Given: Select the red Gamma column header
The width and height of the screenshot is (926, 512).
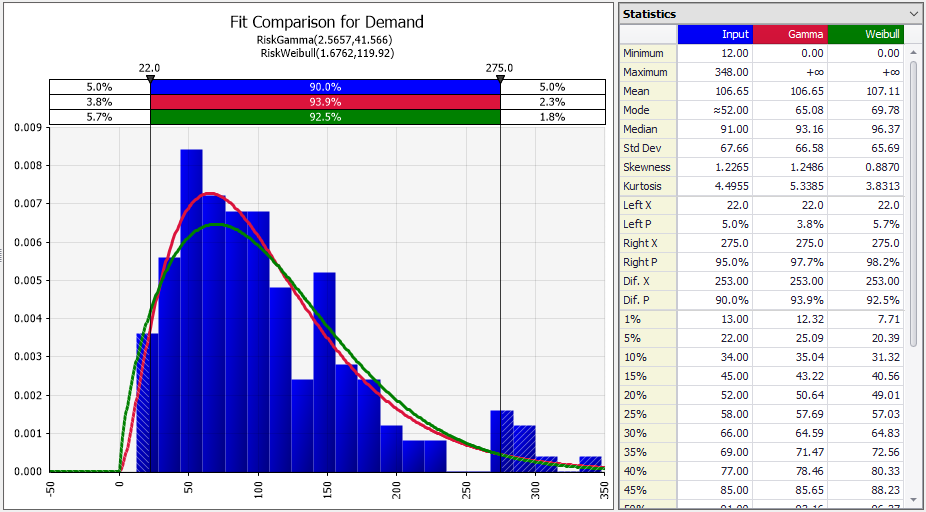Looking at the screenshot, I should [789, 34].
